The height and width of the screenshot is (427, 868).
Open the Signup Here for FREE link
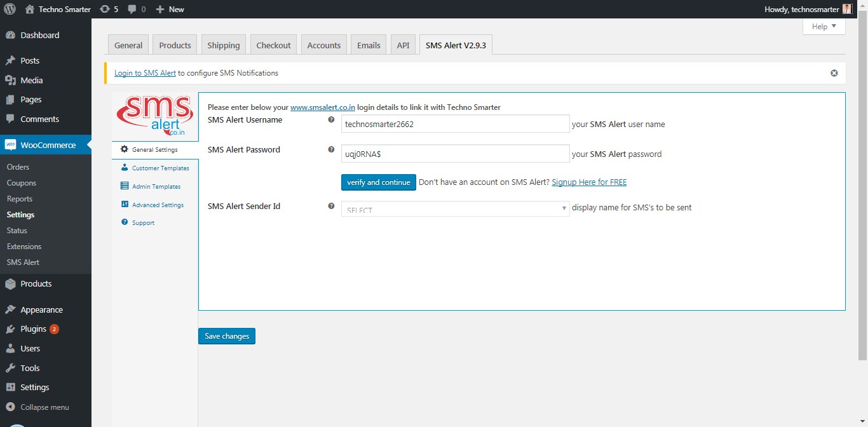[x=588, y=182]
